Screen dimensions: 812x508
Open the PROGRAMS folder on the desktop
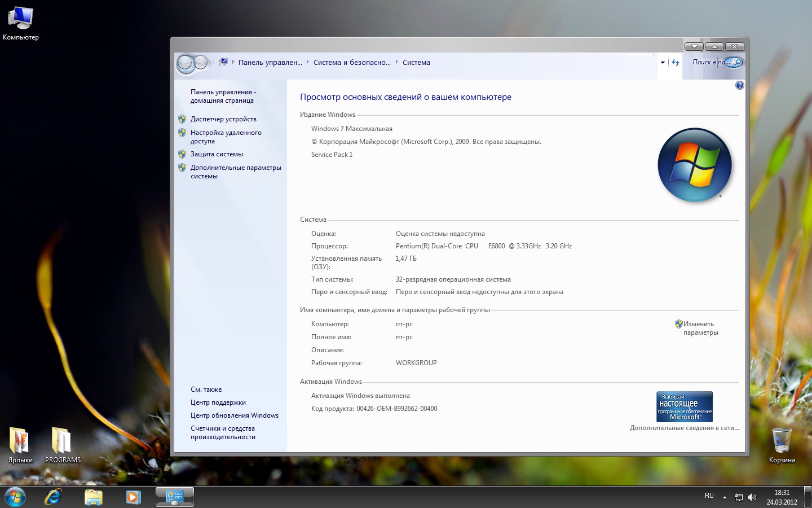(x=63, y=445)
